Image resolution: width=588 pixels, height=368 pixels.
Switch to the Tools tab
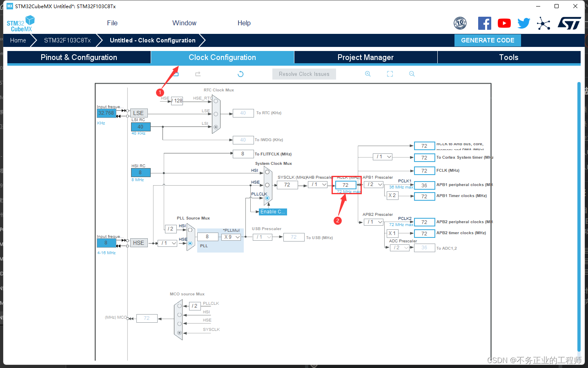pyautogui.click(x=509, y=58)
